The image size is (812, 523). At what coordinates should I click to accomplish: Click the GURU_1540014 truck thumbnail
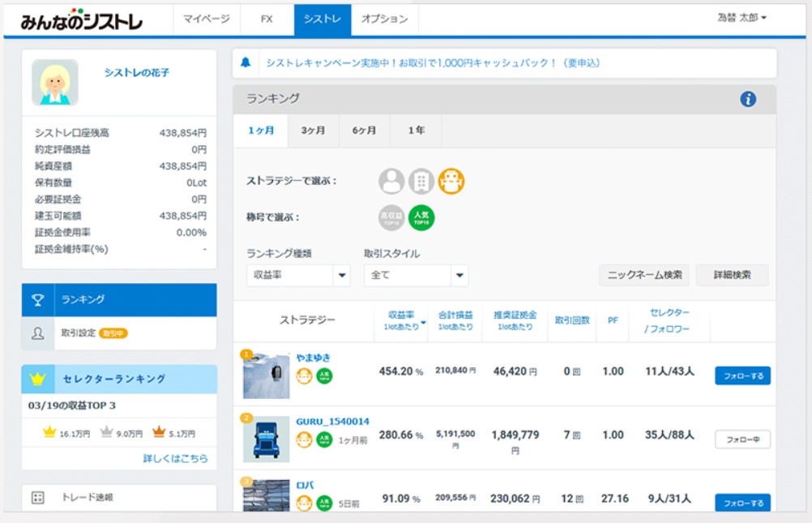click(266, 439)
